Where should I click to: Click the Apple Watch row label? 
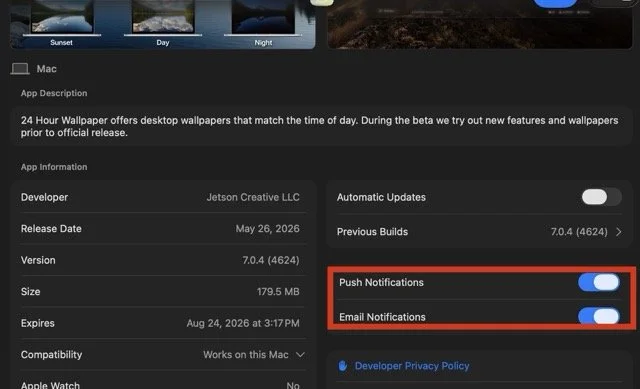click(50, 385)
